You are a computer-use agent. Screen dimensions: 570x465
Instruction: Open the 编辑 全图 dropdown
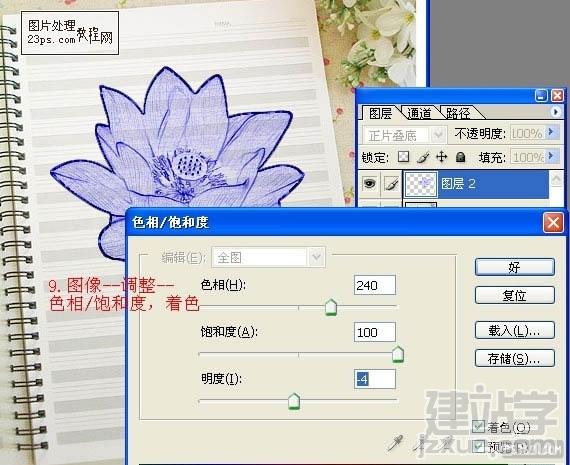268,257
